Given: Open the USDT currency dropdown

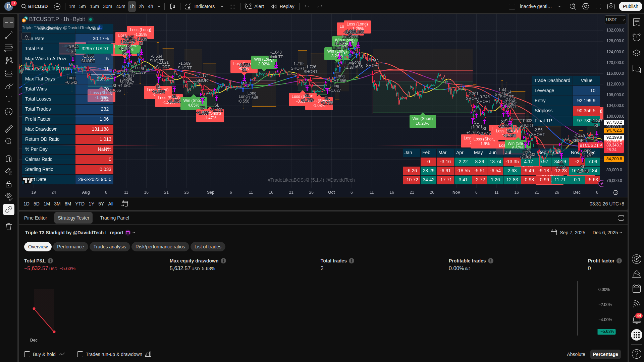Looking at the screenshot, I should point(615,20).
